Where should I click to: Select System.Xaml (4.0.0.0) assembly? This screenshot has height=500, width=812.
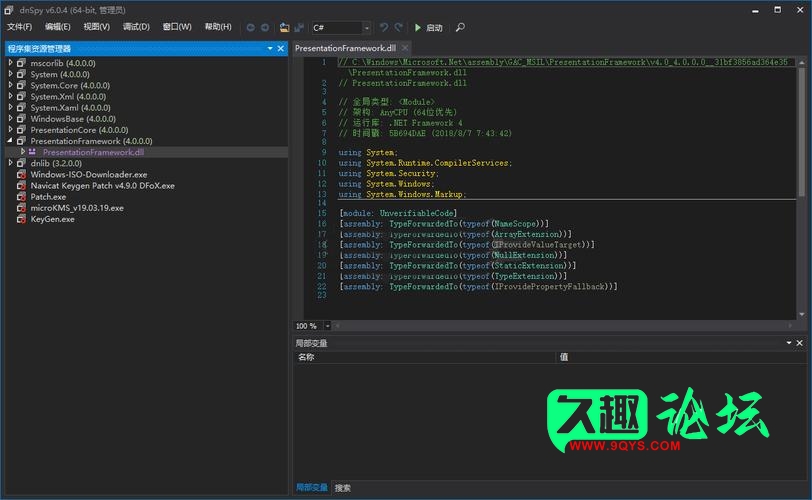point(70,108)
